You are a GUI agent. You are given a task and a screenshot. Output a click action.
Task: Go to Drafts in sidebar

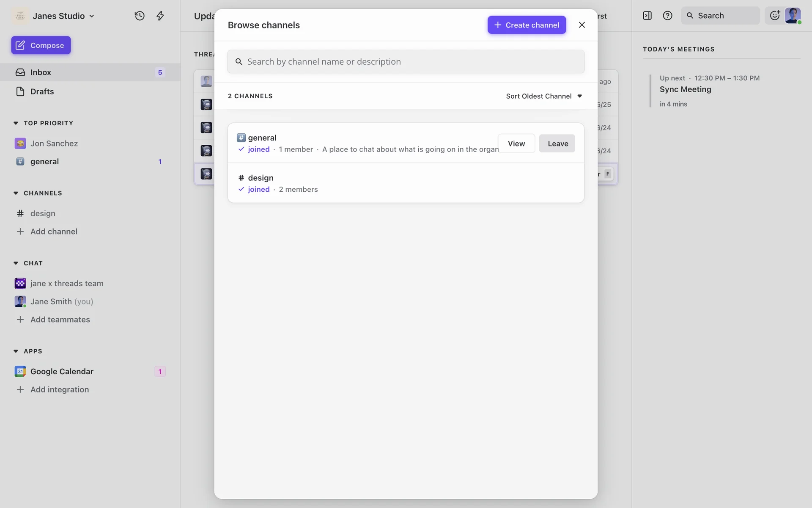[x=42, y=91]
